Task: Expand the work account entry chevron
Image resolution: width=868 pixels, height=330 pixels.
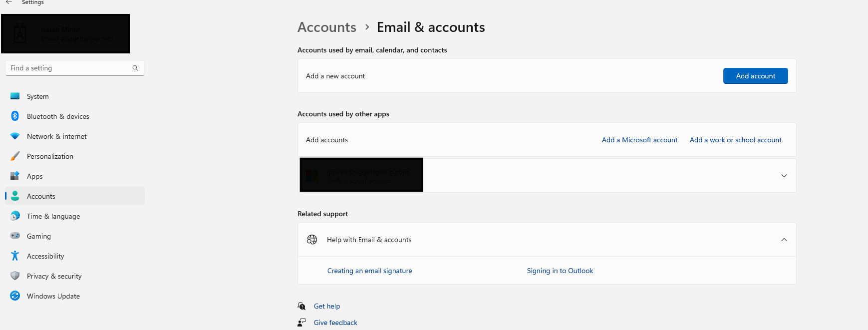Action: click(784, 176)
